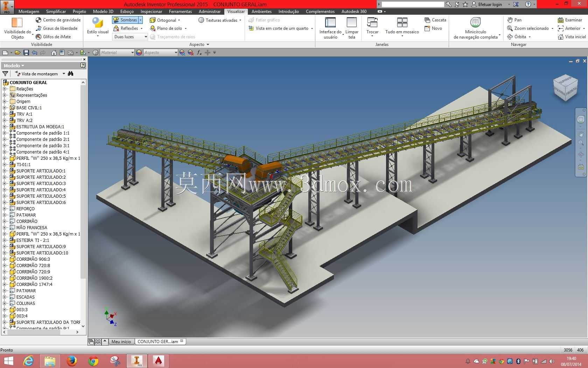Select the Zoom selecionado tool
Image resolution: width=588 pixels, height=368 pixels.
click(x=528, y=28)
